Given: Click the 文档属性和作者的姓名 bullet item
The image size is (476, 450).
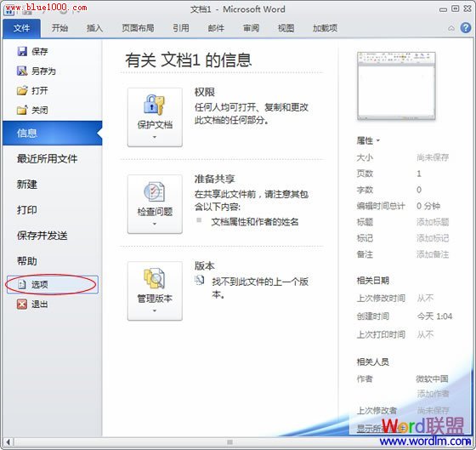Looking at the screenshot, I should point(255,222).
